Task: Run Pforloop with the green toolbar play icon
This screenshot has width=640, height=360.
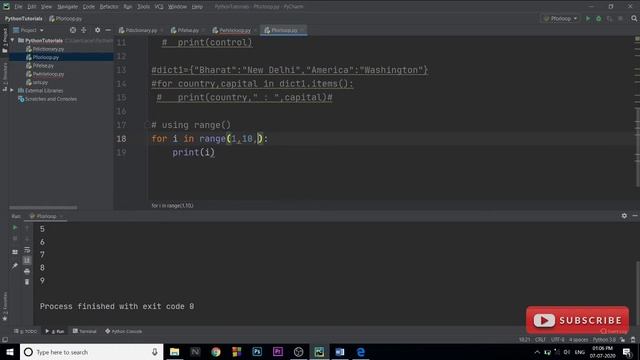Action: (588, 18)
